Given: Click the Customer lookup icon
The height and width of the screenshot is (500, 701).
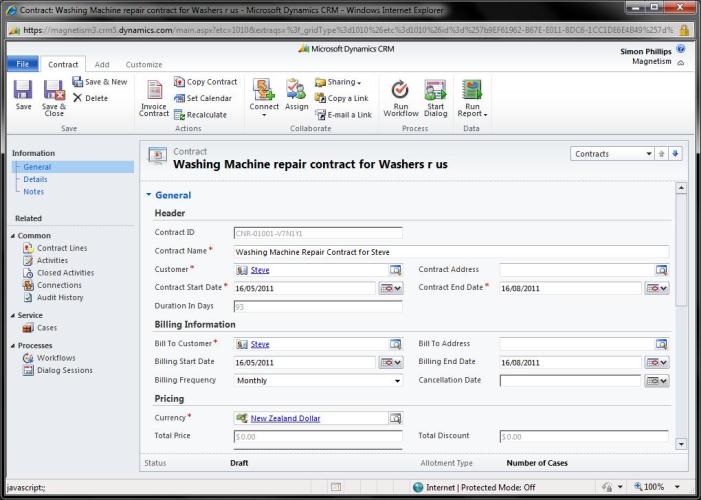Looking at the screenshot, I should coord(395,270).
